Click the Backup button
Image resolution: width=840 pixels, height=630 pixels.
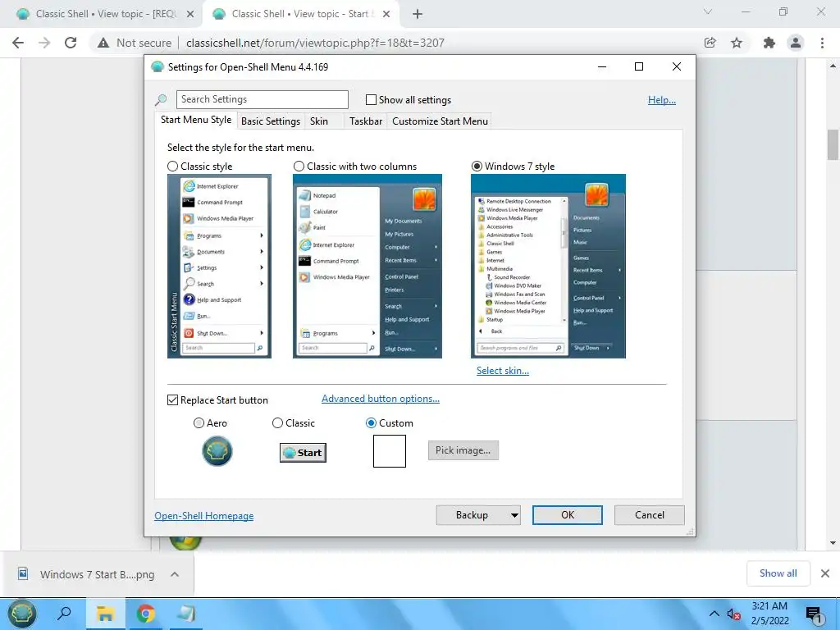472,515
